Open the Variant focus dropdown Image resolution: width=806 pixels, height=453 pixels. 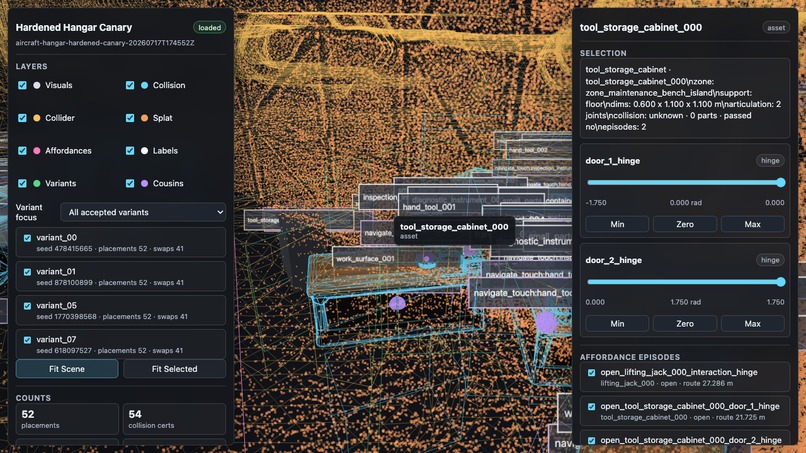pos(143,212)
